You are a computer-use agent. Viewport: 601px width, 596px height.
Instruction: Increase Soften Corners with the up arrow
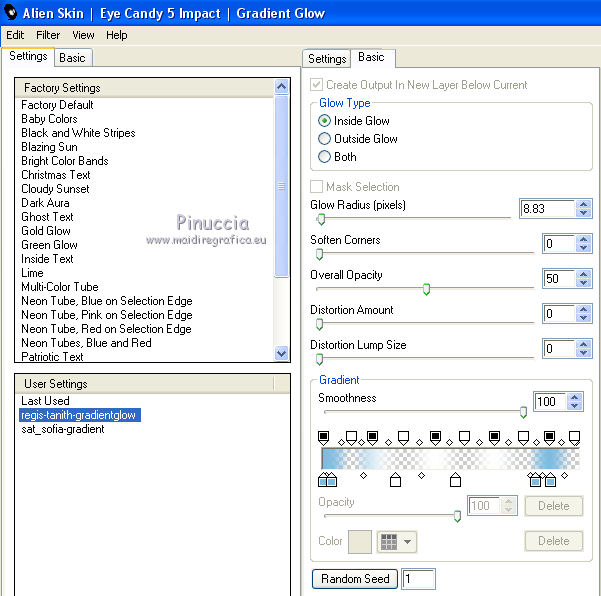click(583, 239)
